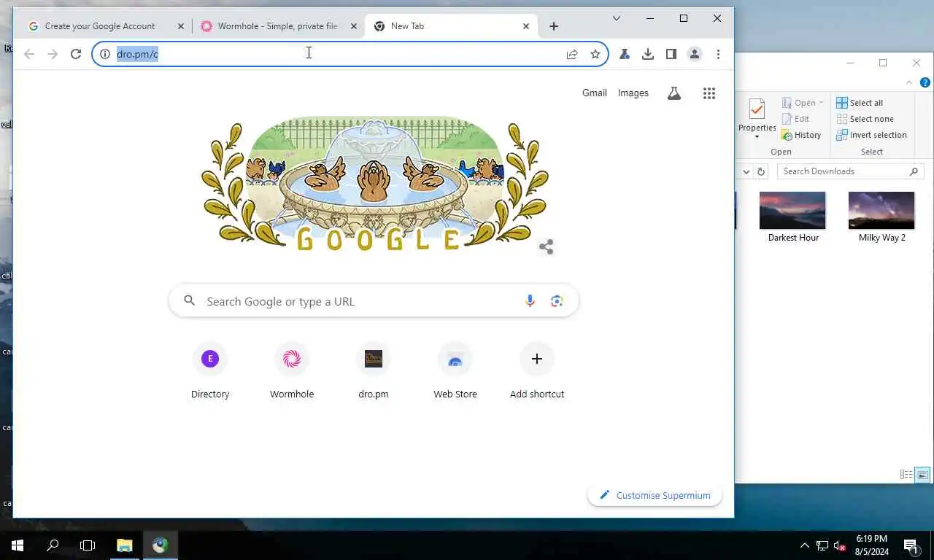The height and width of the screenshot is (560, 934).
Task: Open the profile avatar icon
Action: pos(695,54)
